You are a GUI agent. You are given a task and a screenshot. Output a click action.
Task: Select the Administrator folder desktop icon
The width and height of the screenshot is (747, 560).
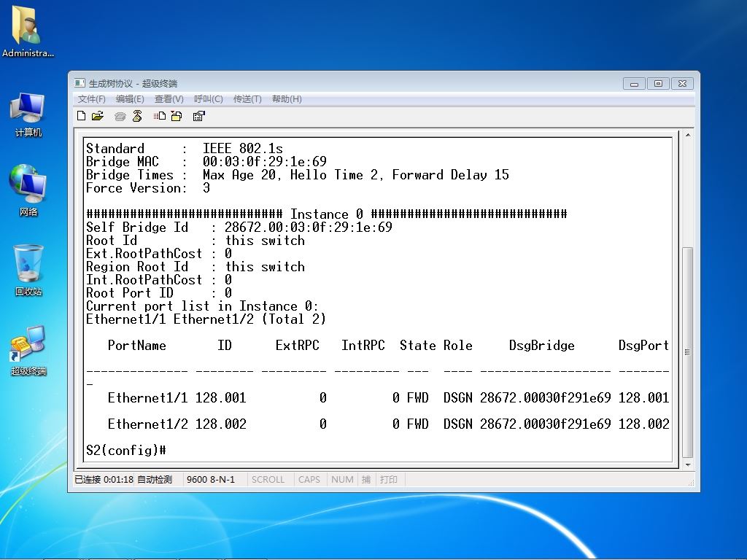28,31
